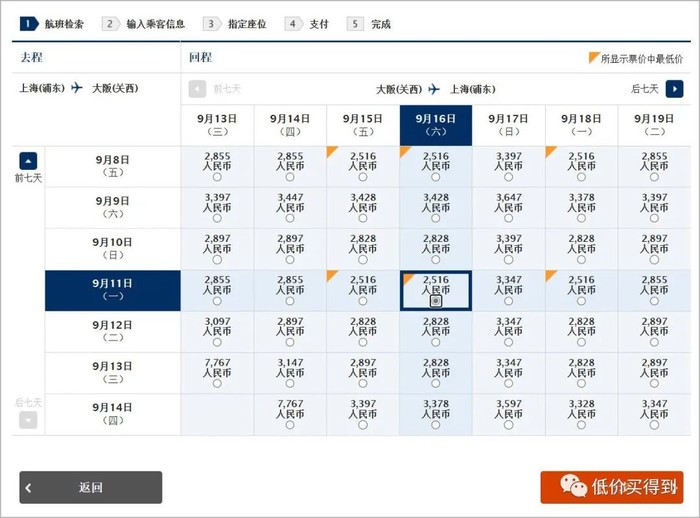The width and height of the screenshot is (700, 518).
Task: Click return previous seven days left arrow
Action: pyautogui.click(x=198, y=89)
